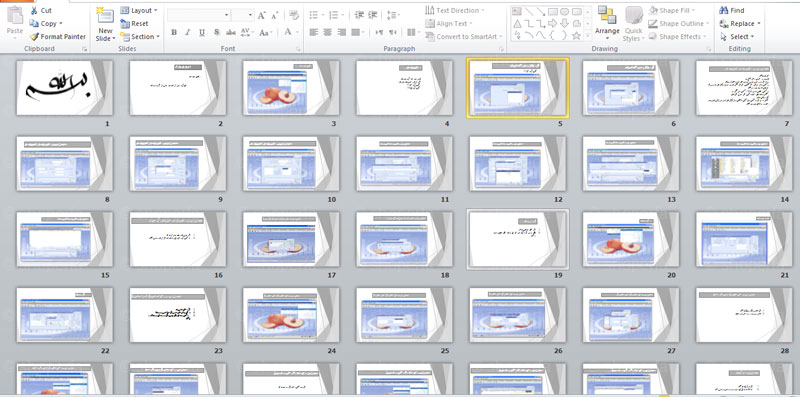Open the Layout dropdown
800x397 pixels.
tap(139, 10)
